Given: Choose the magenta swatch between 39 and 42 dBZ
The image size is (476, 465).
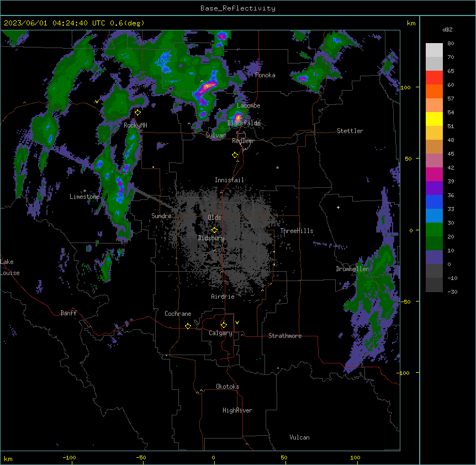Looking at the screenshot, I should tap(434, 174).
